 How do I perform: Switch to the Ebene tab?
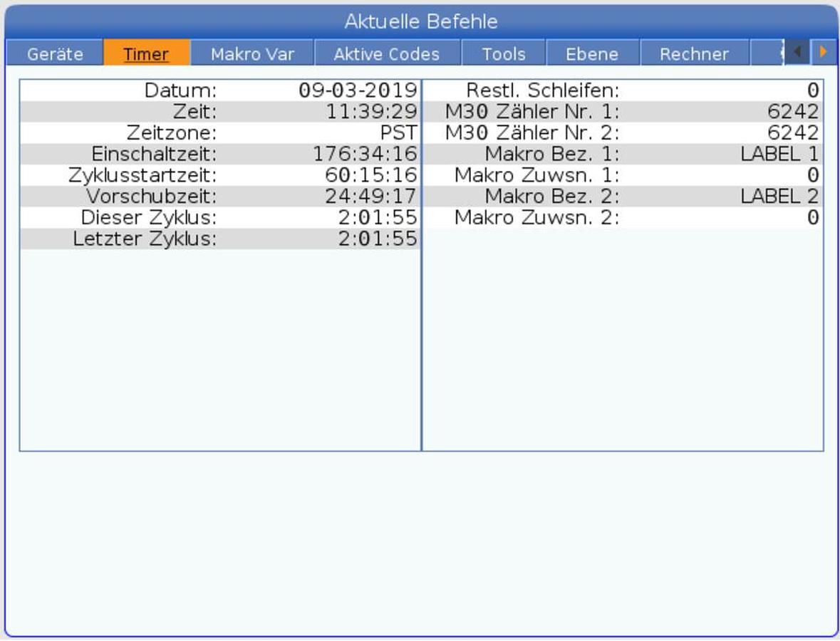click(x=592, y=54)
